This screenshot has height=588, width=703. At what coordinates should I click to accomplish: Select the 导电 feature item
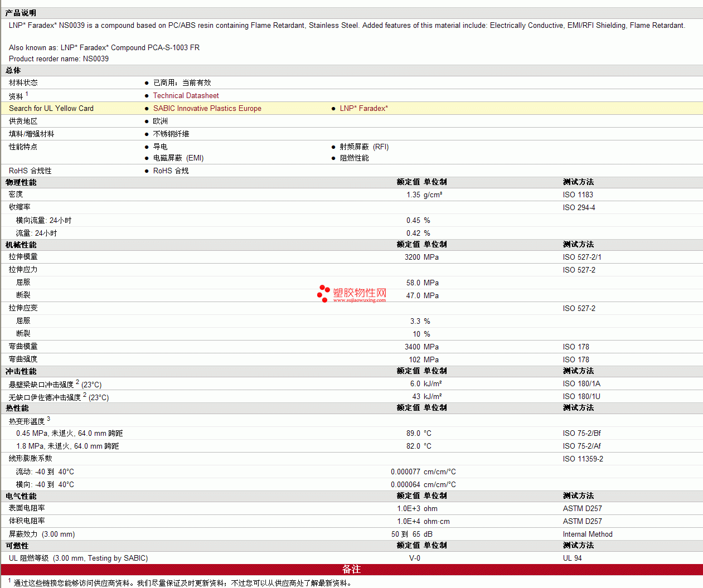click(x=161, y=147)
